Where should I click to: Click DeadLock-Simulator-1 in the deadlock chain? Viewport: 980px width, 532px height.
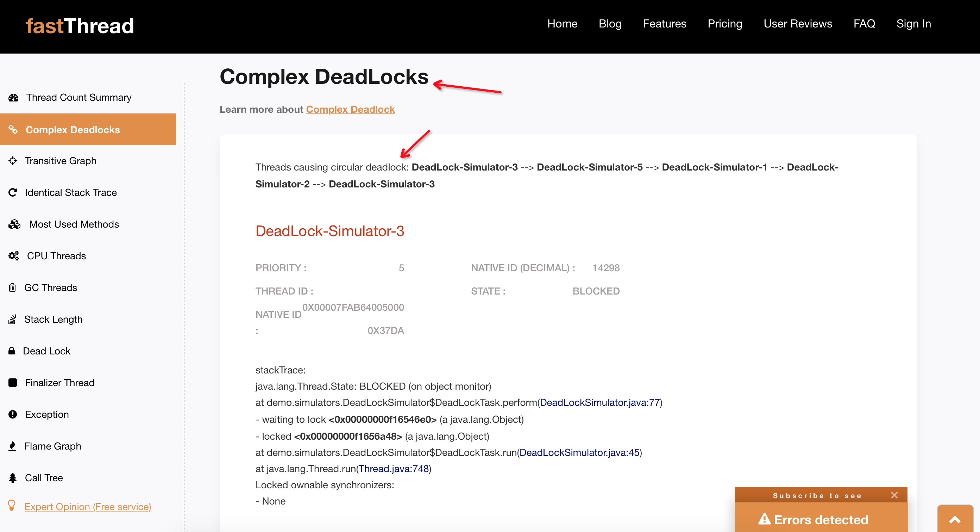click(x=715, y=167)
